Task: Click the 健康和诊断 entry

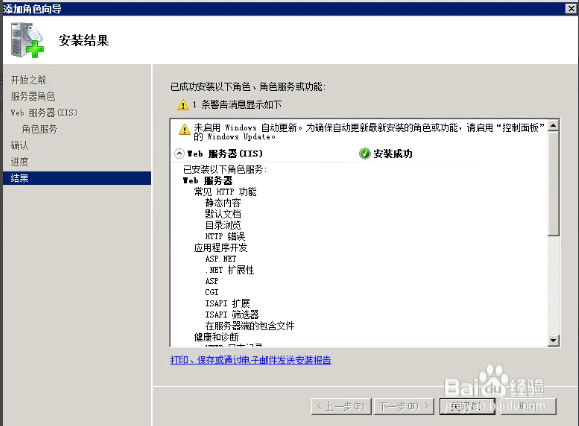Action: pos(216,337)
